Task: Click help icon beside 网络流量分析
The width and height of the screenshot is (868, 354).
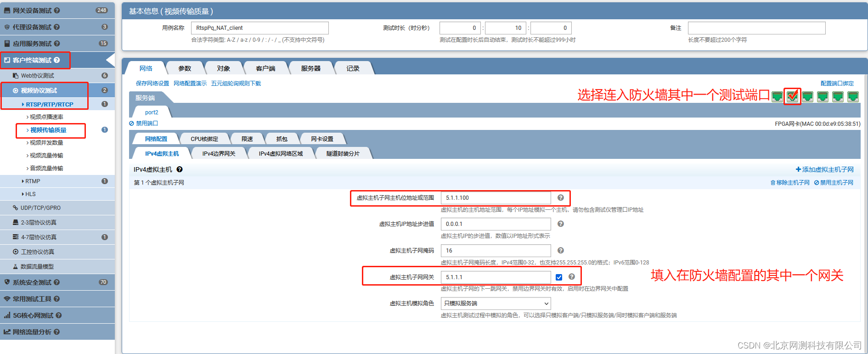Action: point(57,332)
